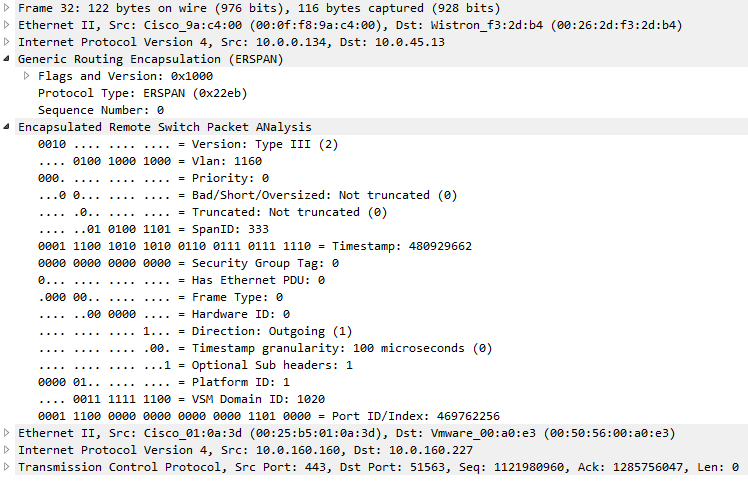This screenshot has width=748, height=481.
Task: Select the Vlan: 1160 field
Action: pos(150,161)
